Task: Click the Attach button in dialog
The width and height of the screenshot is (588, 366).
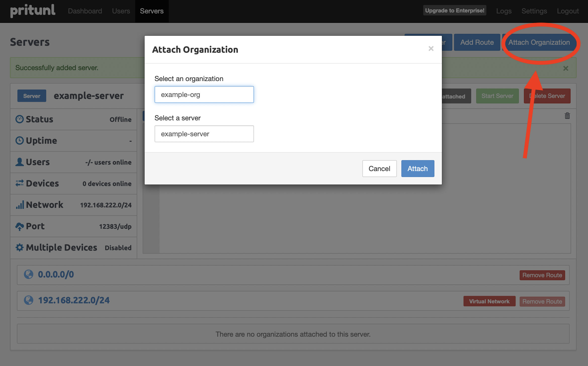Action: coord(417,168)
